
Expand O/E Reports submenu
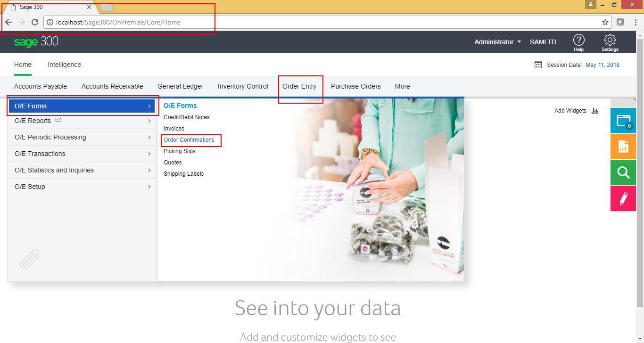click(82, 121)
